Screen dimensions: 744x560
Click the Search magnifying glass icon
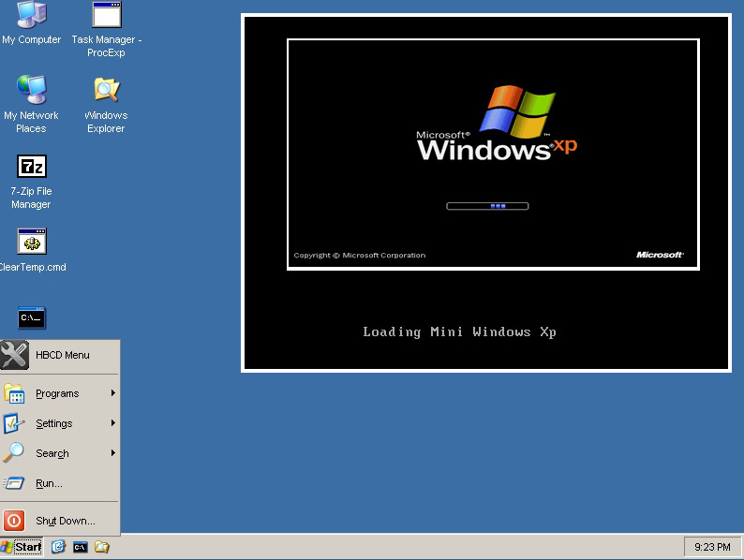tap(13, 452)
